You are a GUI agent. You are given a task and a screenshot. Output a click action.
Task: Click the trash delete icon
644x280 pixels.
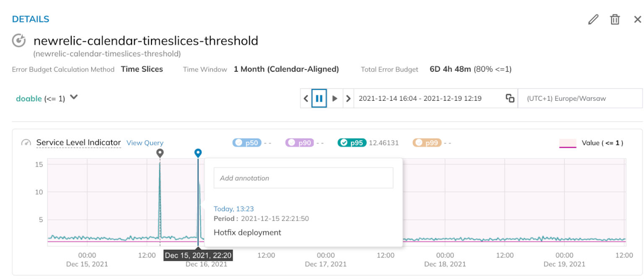point(615,19)
